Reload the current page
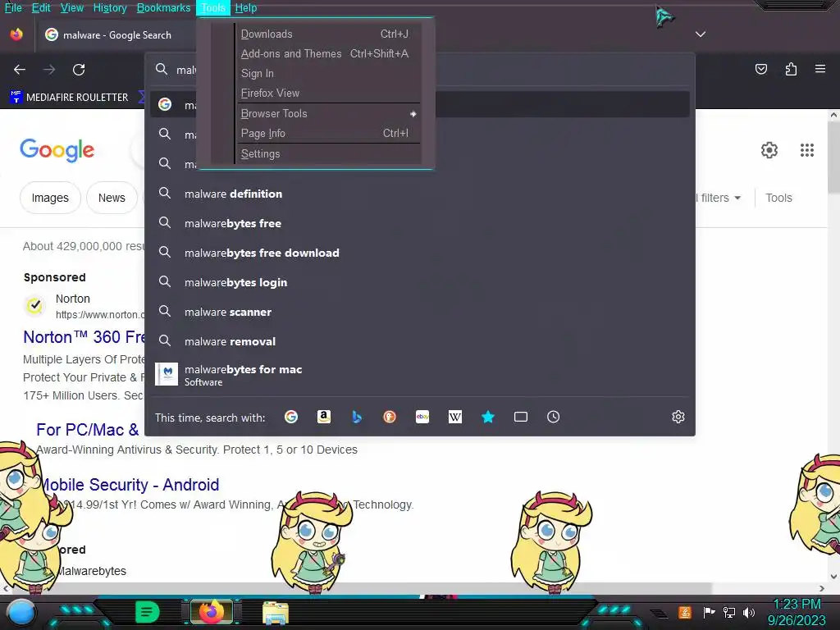The width and height of the screenshot is (840, 630). (79, 69)
